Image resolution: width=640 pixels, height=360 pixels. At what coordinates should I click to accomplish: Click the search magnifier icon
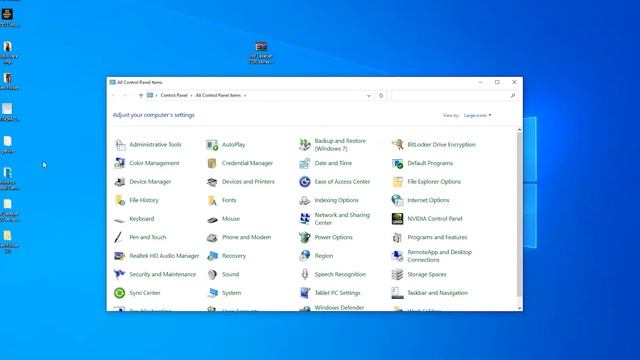(x=513, y=96)
